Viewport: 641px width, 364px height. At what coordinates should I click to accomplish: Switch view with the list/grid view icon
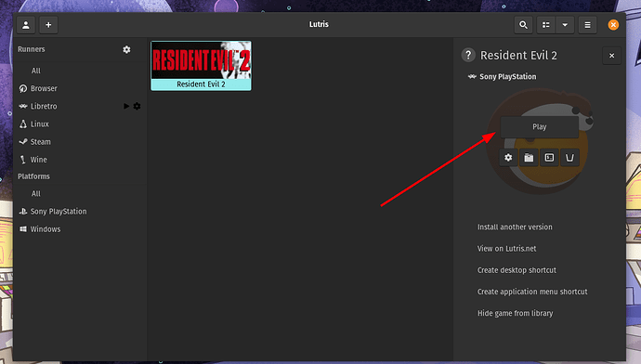tap(545, 25)
